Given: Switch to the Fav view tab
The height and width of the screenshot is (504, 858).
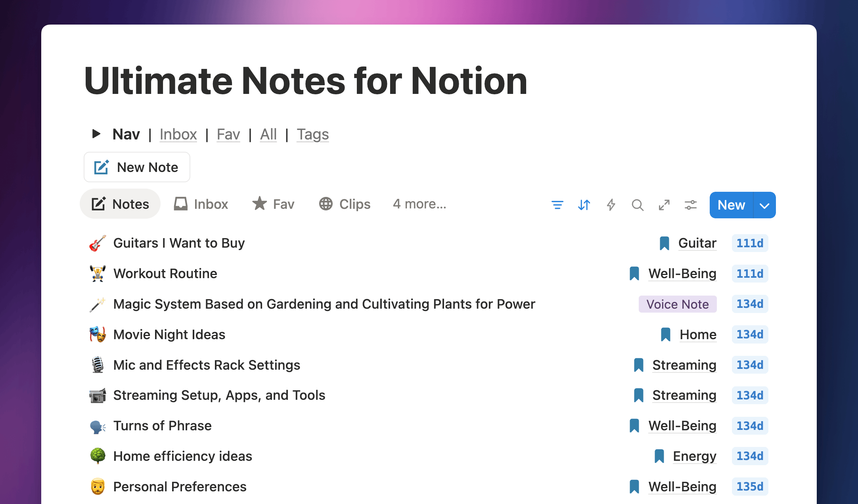Looking at the screenshot, I should point(273,204).
